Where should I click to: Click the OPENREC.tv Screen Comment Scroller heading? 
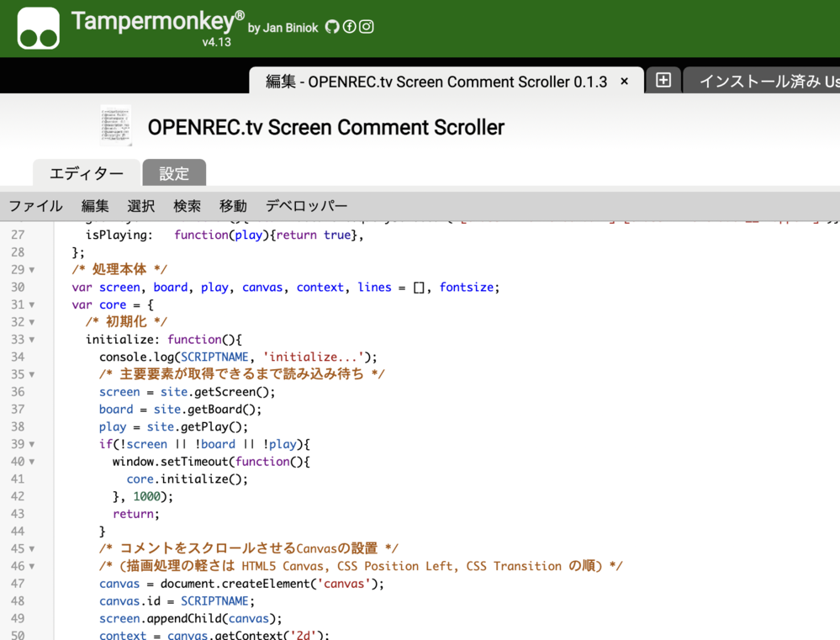click(325, 128)
